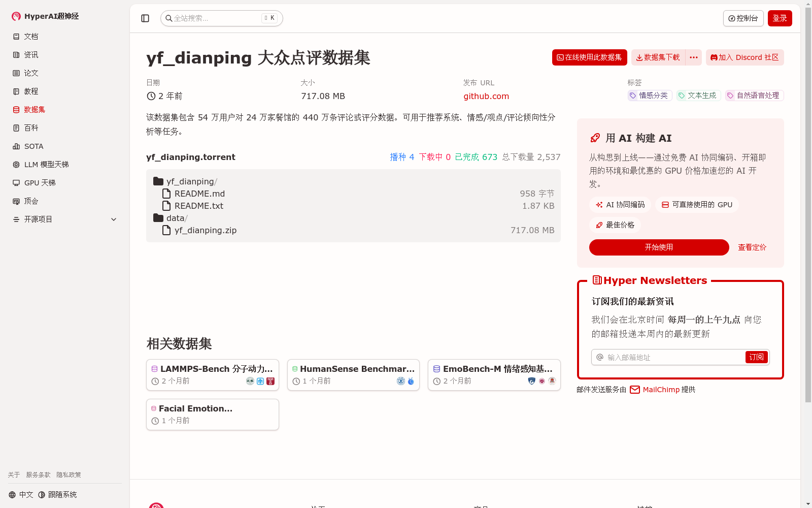Image resolution: width=812 pixels, height=508 pixels.
Task: Open EmoBench-M dataset card
Action: click(494, 375)
